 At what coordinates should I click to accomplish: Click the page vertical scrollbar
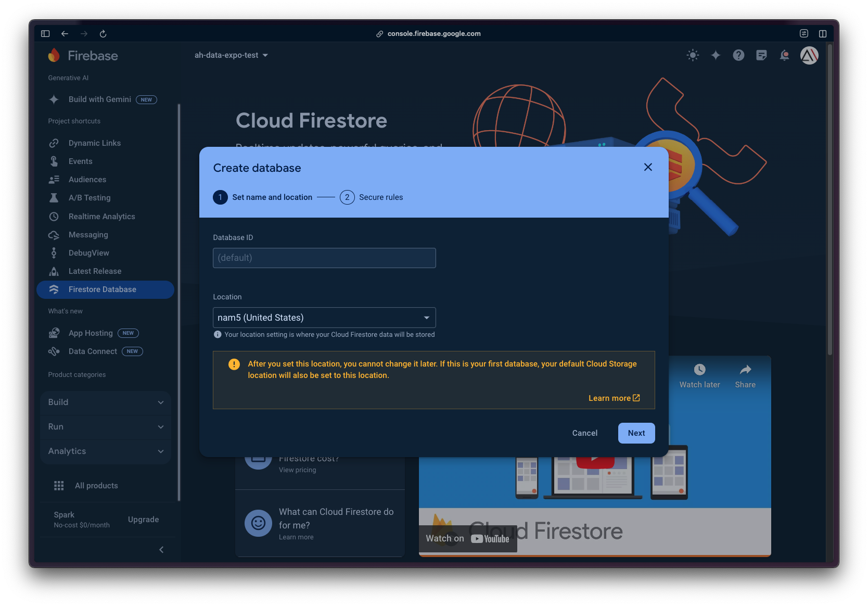(x=829, y=200)
